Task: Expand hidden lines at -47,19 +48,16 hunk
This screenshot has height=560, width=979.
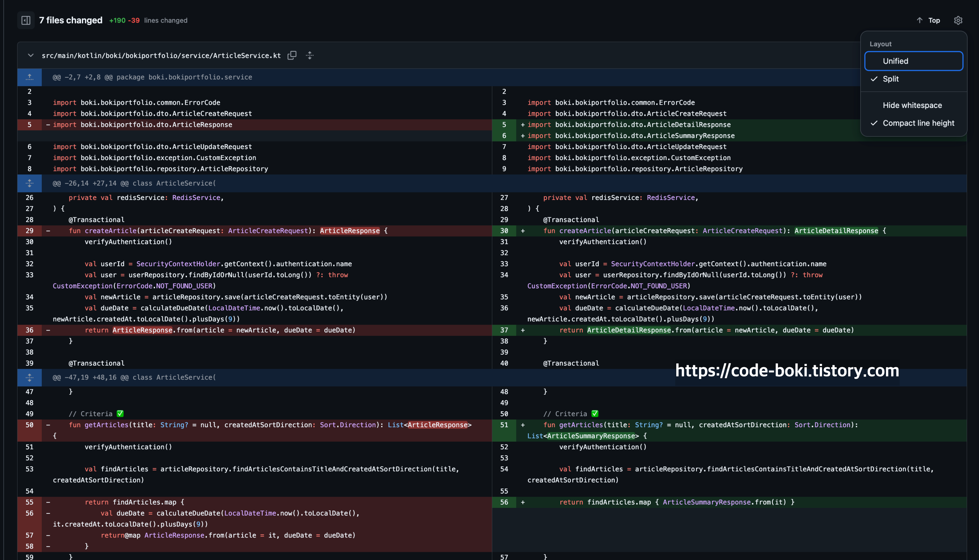Action: (30, 378)
